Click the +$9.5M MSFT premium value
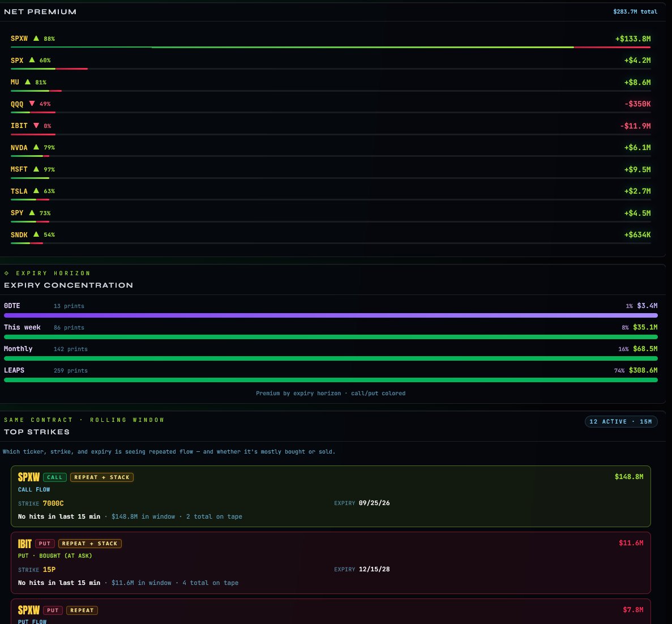 [637, 170]
